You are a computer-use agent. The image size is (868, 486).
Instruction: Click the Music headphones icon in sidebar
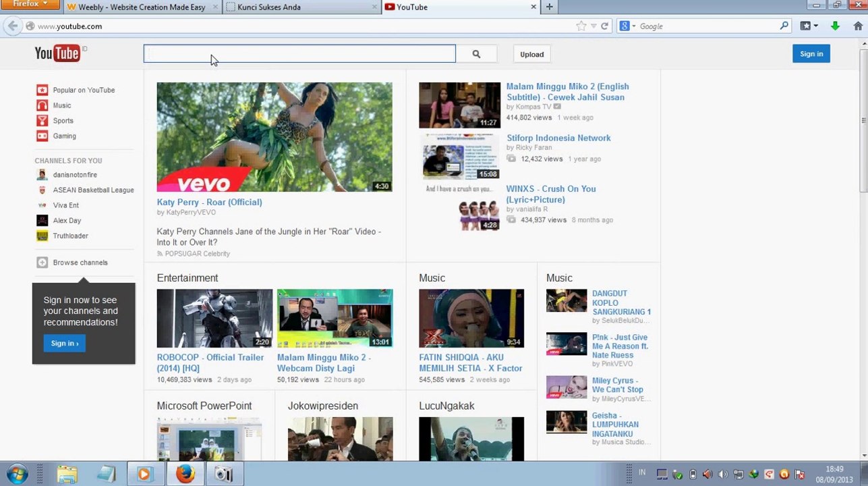click(x=42, y=105)
